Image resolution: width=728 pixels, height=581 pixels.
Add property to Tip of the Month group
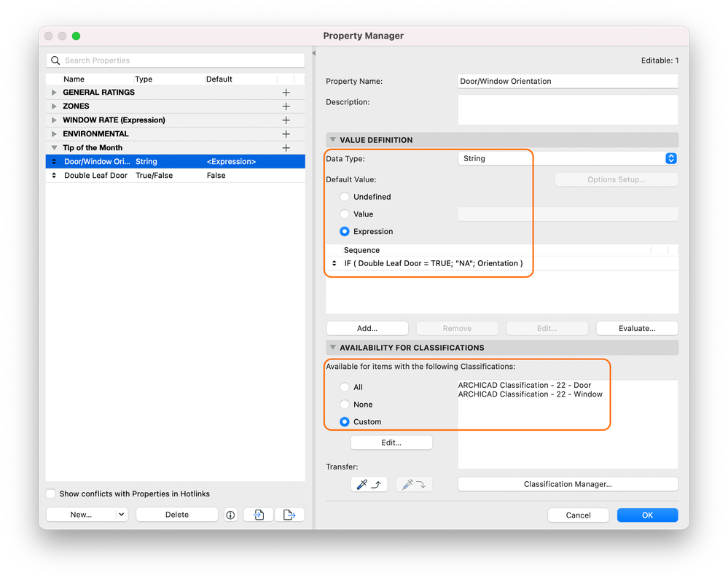(x=286, y=148)
